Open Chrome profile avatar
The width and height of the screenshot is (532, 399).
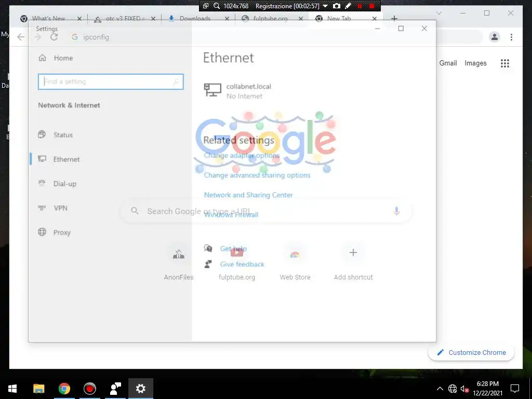pos(495,37)
